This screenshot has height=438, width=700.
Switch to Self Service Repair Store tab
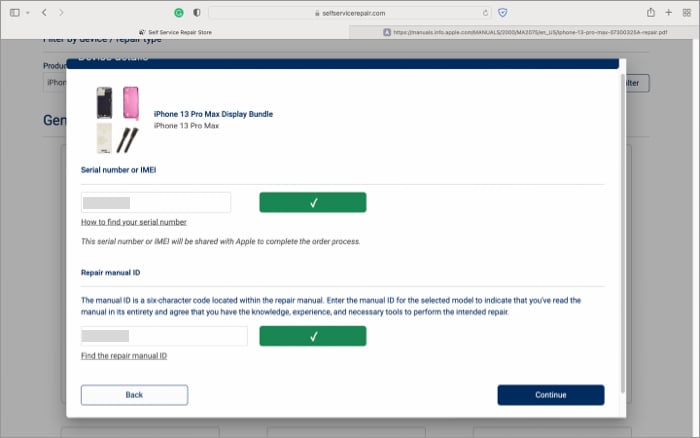point(175,32)
